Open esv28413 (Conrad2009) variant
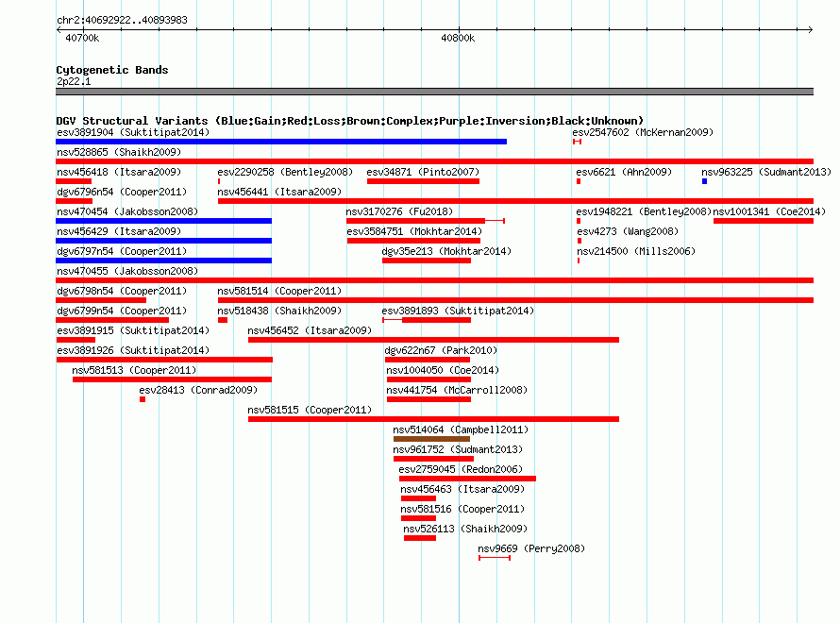 click(x=198, y=390)
